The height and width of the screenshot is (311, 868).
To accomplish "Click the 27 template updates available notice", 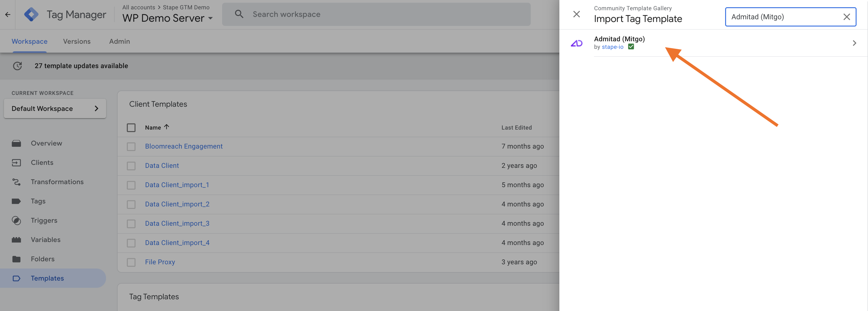I will [81, 66].
